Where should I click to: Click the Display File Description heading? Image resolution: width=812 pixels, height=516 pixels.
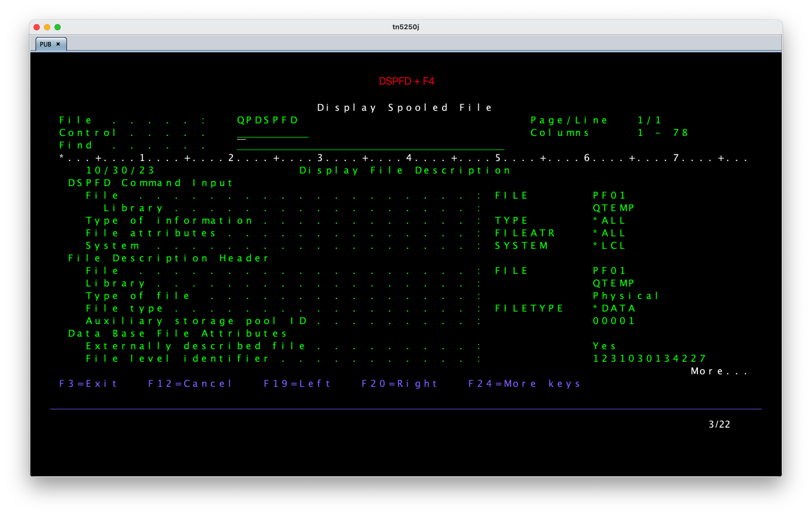click(405, 170)
